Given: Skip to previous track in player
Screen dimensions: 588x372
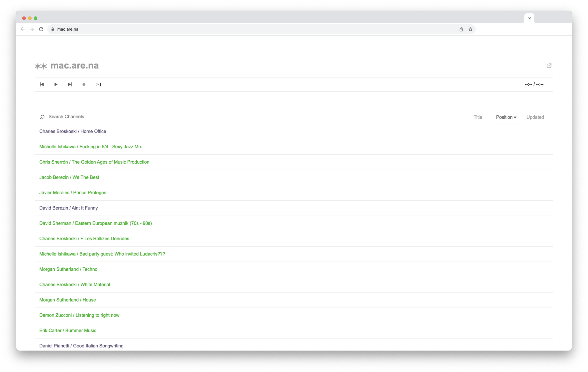Looking at the screenshot, I should click(x=42, y=84).
